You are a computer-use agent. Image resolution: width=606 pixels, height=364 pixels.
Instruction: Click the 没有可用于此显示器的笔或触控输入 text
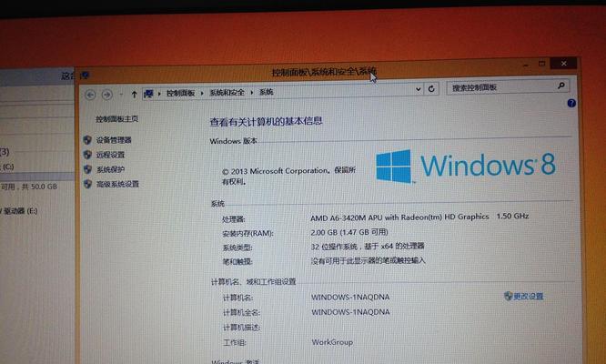pyautogui.click(x=368, y=261)
